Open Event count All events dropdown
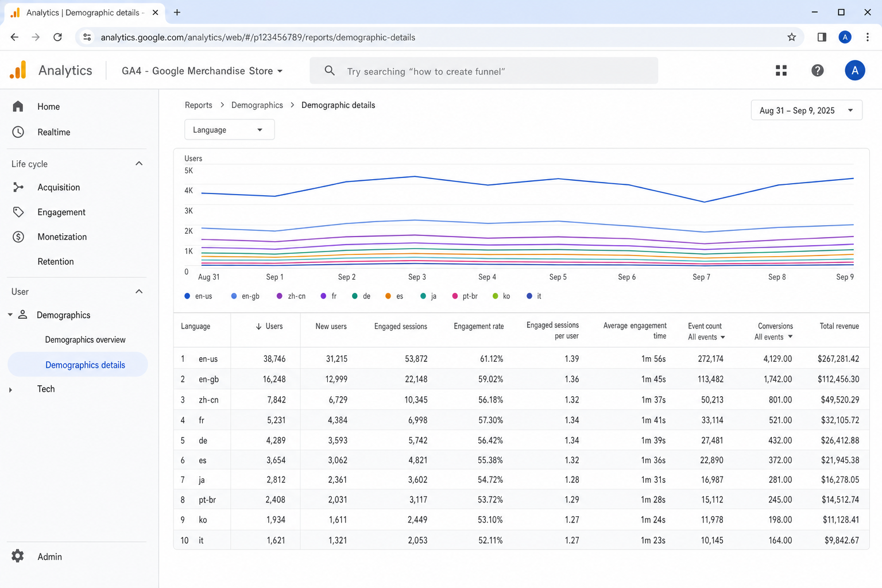882x588 pixels. pyautogui.click(x=706, y=337)
